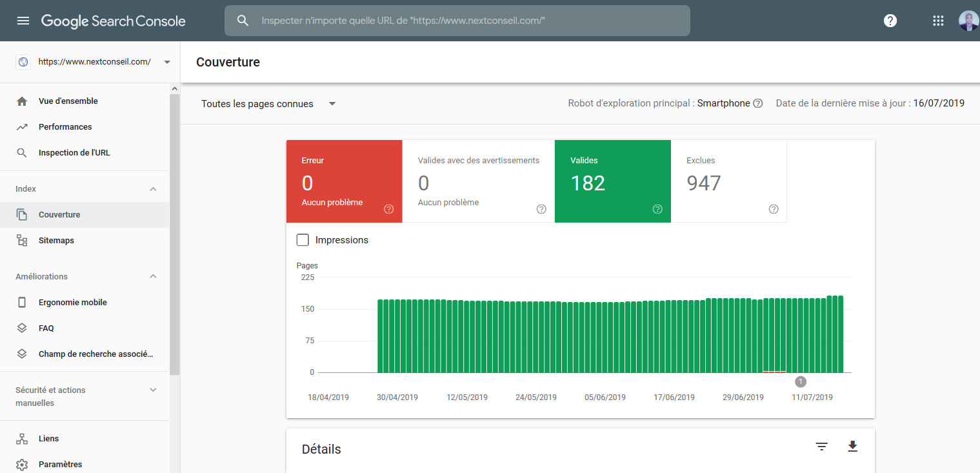Toggle the Valides avec des avertissements card

(x=479, y=181)
